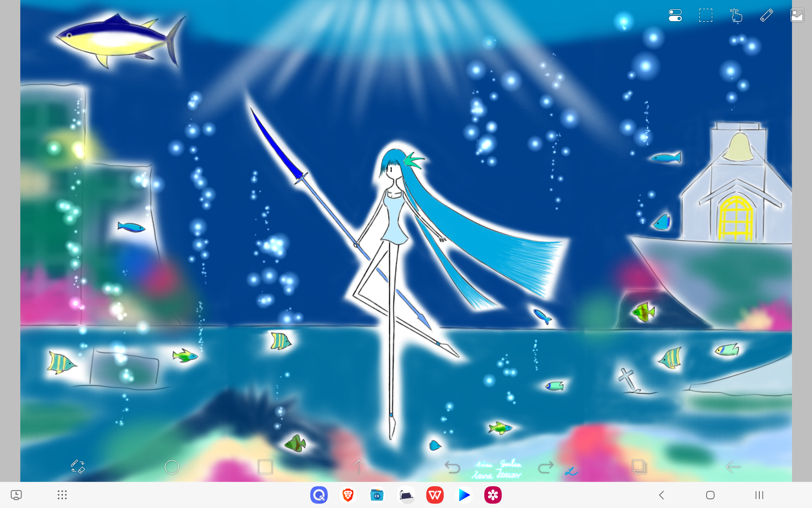The image size is (812, 508).
Task: Open the layers panel
Action: coord(639,467)
